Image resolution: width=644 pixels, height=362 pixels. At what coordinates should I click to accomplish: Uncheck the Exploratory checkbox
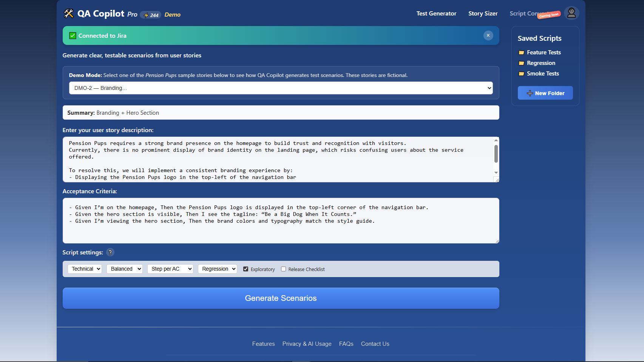tap(246, 269)
